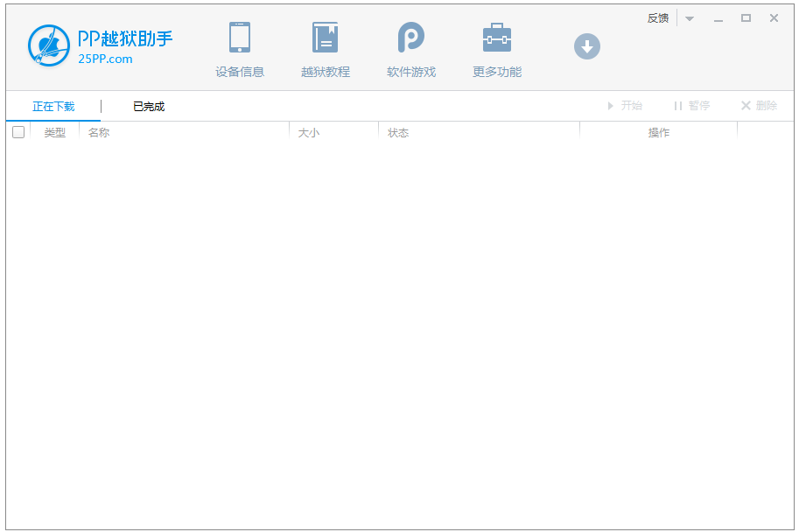The width and height of the screenshot is (799, 532).
Task: Open 设备信息 device info icon
Action: tap(240, 38)
